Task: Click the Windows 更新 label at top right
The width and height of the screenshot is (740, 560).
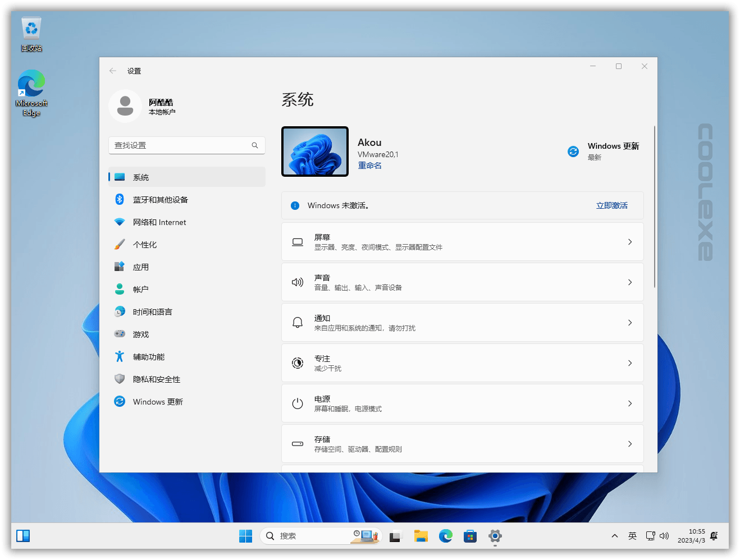Action: click(614, 146)
